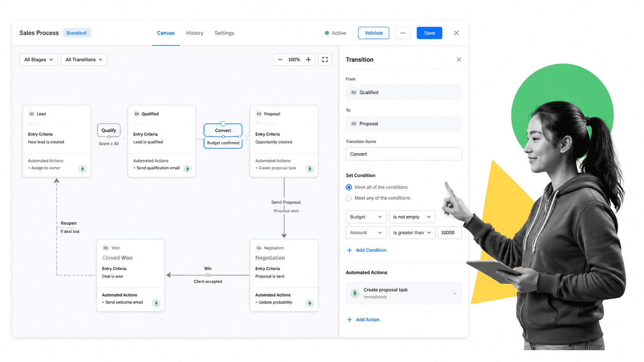
Task: Open the more options ellipsis menu
Action: (402, 33)
